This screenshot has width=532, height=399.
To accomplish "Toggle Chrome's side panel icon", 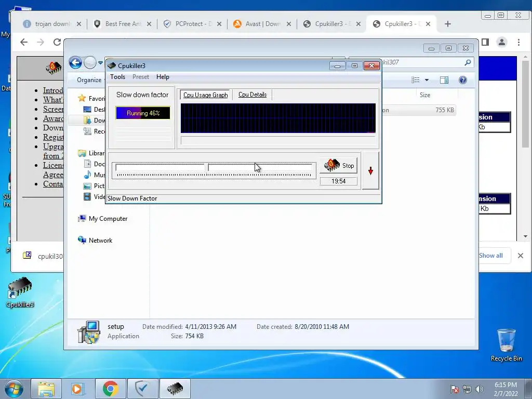I will [485, 42].
